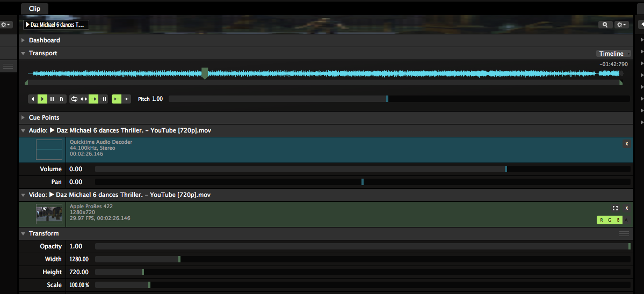Open the gear settings menu beside search
The width and height of the screenshot is (644, 294).
coord(621,25)
